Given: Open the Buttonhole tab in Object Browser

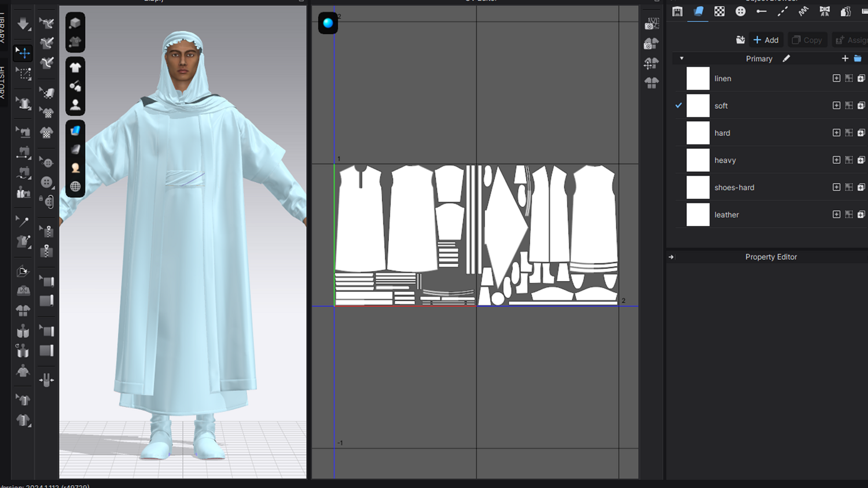Looking at the screenshot, I should (762, 11).
